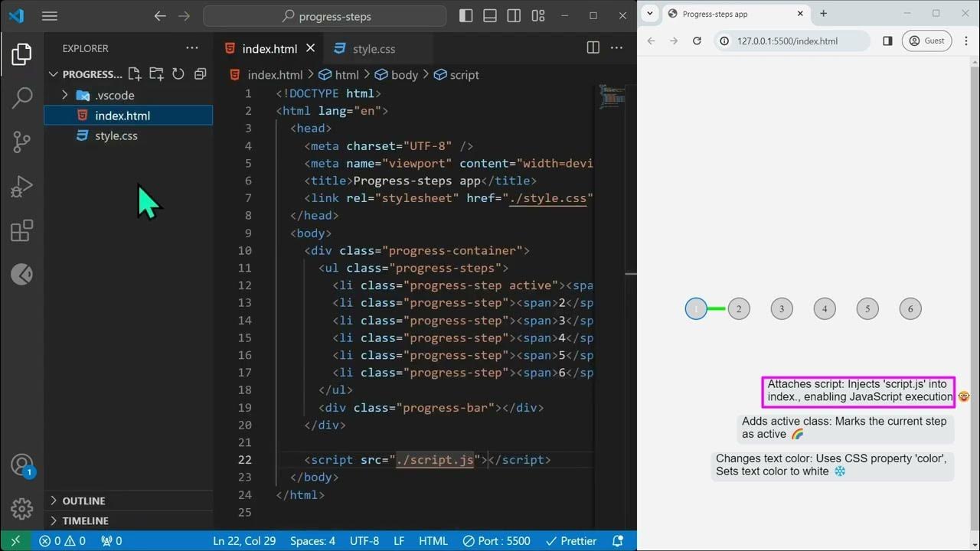Open the Extensions view
Viewport: 980px width, 551px height.
[x=21, y=230]
